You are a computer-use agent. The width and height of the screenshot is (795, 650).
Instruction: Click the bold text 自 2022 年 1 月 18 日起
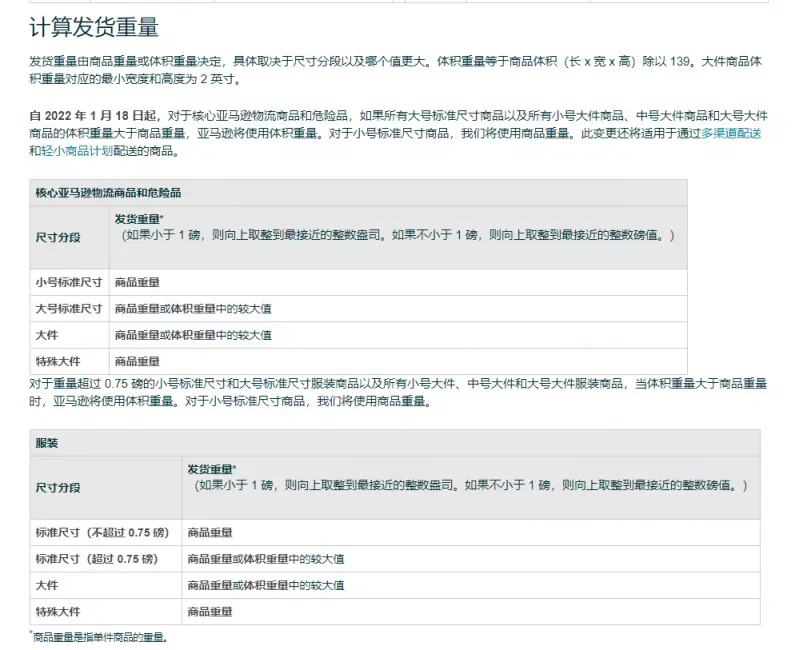pyautogui.click(x=94, y=116)
